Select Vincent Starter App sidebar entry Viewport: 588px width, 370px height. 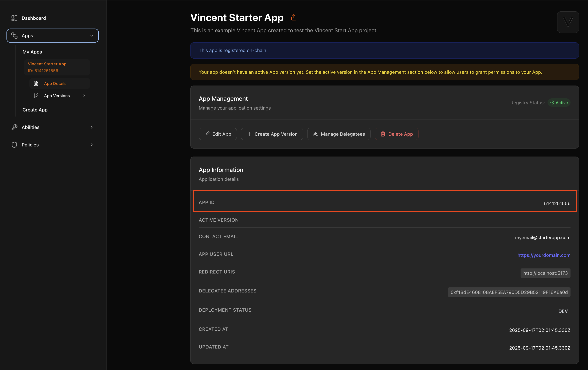pos(57,67)
